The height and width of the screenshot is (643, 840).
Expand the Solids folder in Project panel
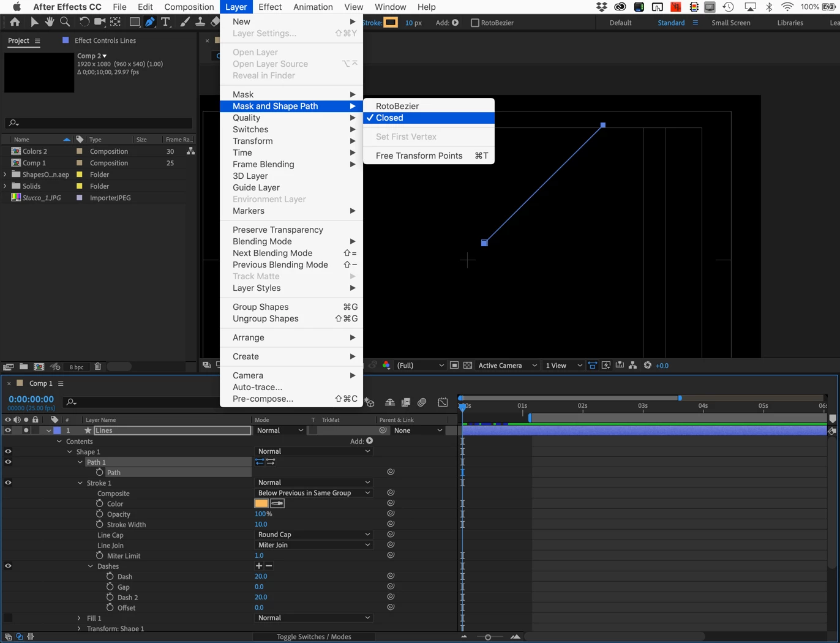(x=5, y=186)
